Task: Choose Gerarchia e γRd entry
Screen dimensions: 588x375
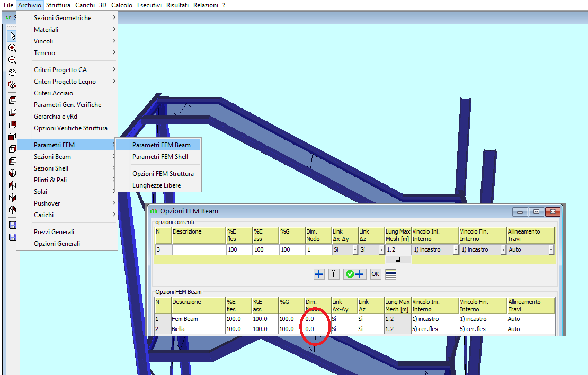Action: (67, 116)
